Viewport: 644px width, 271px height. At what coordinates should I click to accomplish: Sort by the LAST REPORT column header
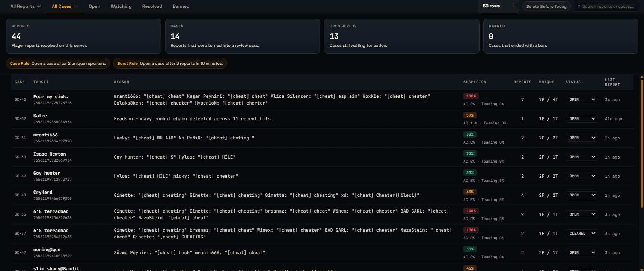point(612,82)
